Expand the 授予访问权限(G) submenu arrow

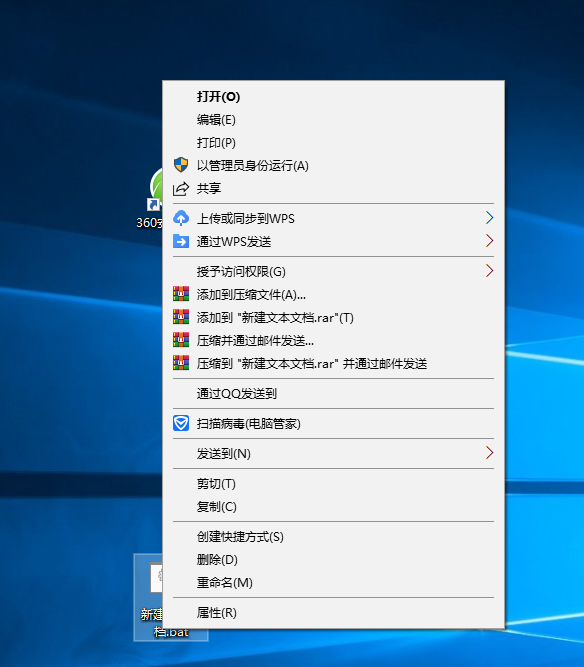coord(489,271)
